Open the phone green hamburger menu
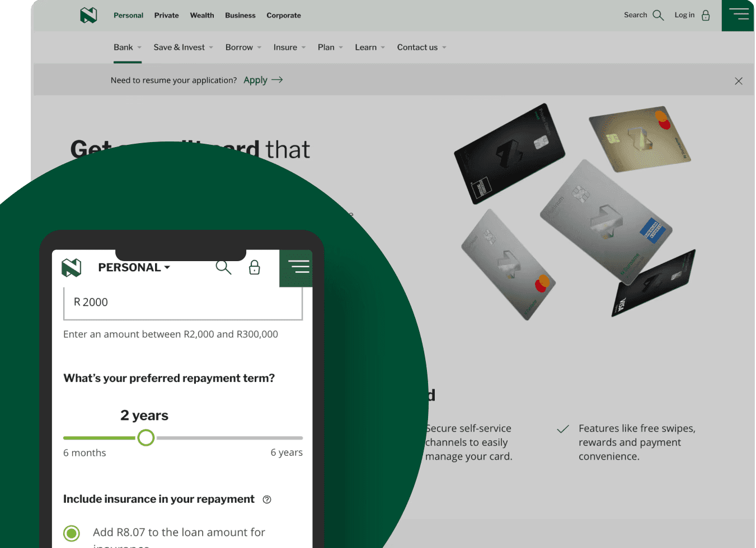Viewport: 756px width, 548px height. (296, 267)
